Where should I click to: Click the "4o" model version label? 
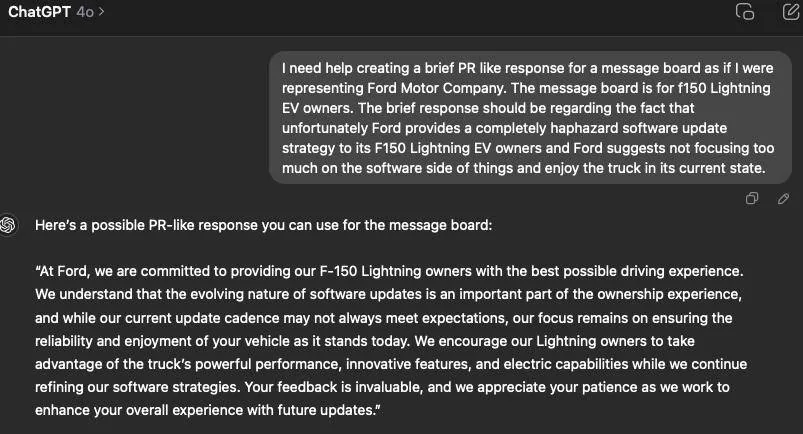point(85,12)
